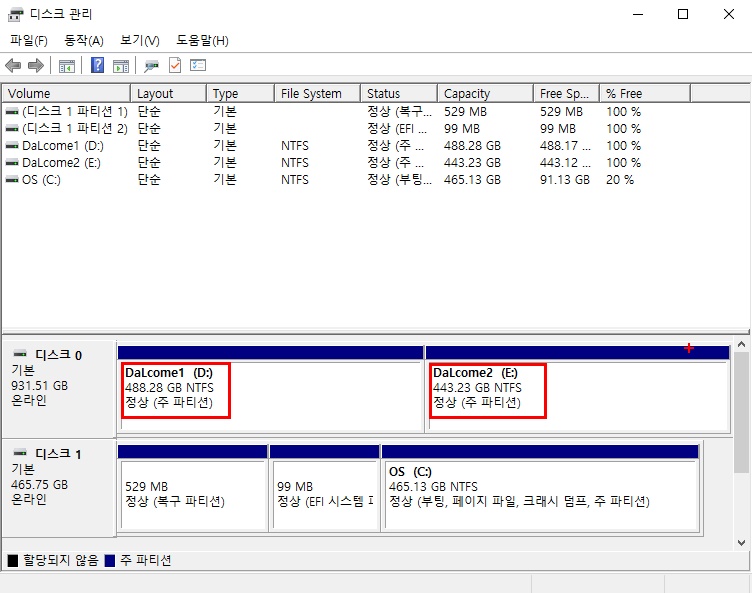Image resolution: width=752 pixels, height=593 pixels.
Task: Click the checkmark properties toolbar icon
Action: coord(175,65)
